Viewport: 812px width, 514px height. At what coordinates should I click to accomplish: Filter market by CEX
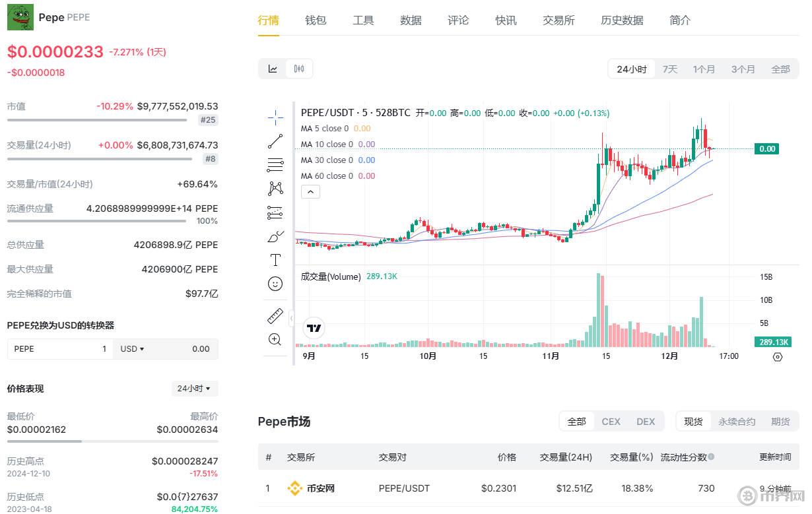pos(611,422)
